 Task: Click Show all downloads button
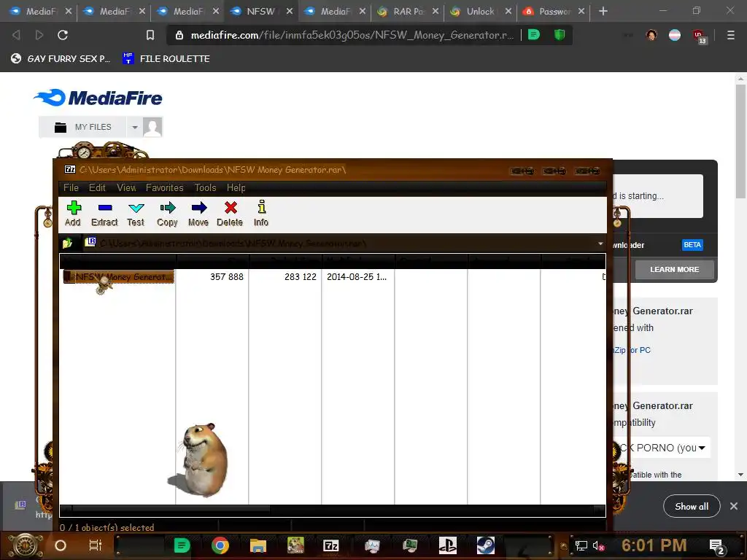pos(692,506)
